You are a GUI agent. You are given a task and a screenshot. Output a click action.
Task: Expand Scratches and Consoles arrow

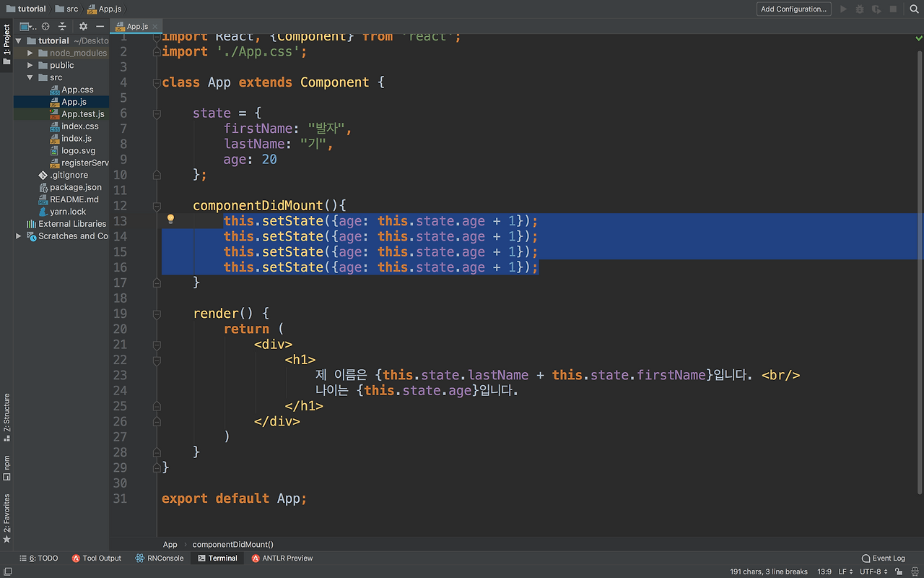tap(19, 236)
